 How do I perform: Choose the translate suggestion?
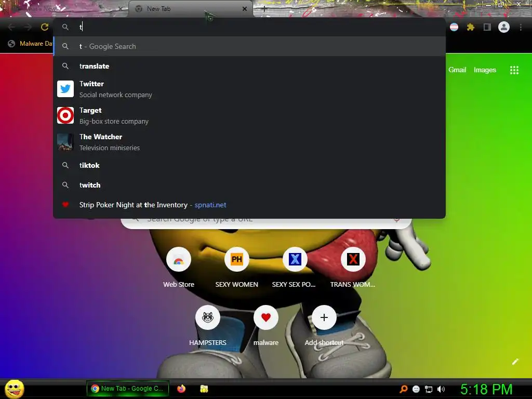tap(249, 66)
